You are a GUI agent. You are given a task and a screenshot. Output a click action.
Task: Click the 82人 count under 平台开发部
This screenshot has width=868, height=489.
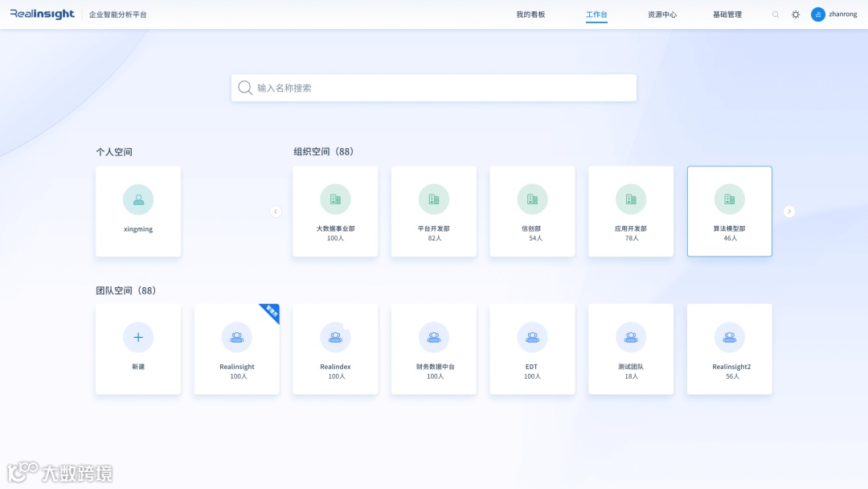click(x=435, y=238)
